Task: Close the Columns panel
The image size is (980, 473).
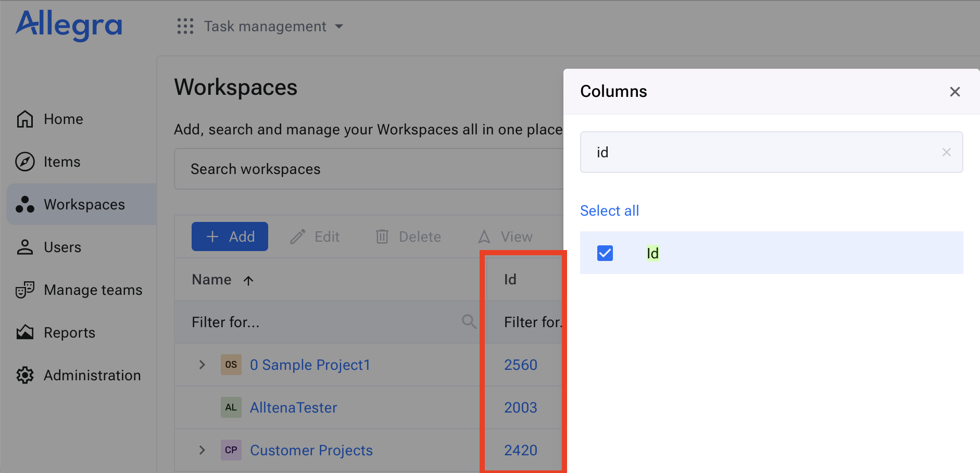Action: click(955, 91)
